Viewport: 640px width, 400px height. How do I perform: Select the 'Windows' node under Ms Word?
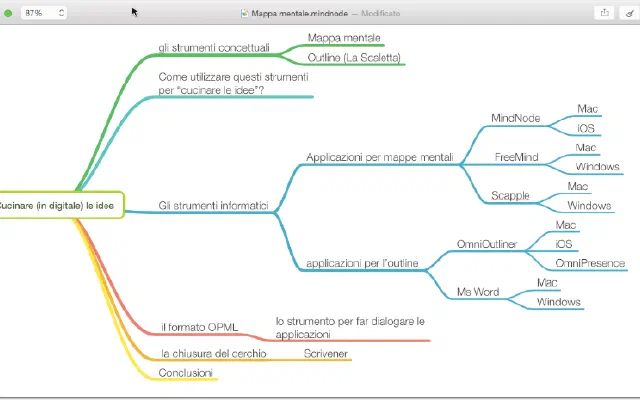point(558,302)
